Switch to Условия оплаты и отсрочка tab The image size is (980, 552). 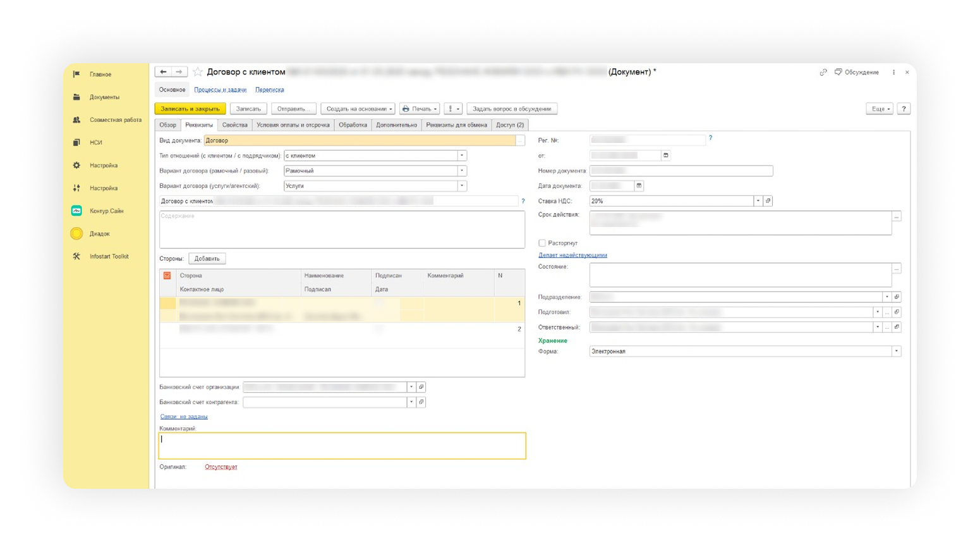coord(293,125)
